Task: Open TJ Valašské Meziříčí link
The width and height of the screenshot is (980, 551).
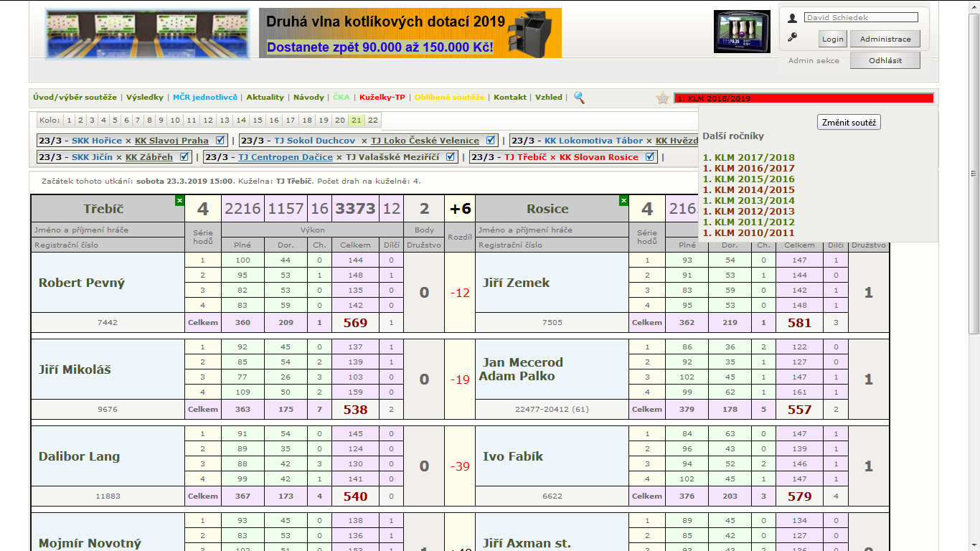Action: point(393,157)
